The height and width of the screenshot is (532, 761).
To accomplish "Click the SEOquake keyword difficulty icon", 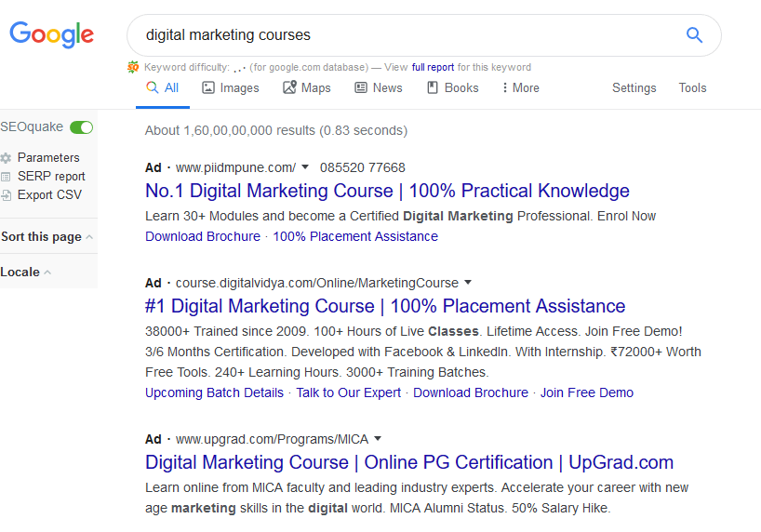I will tap(133, 67).
